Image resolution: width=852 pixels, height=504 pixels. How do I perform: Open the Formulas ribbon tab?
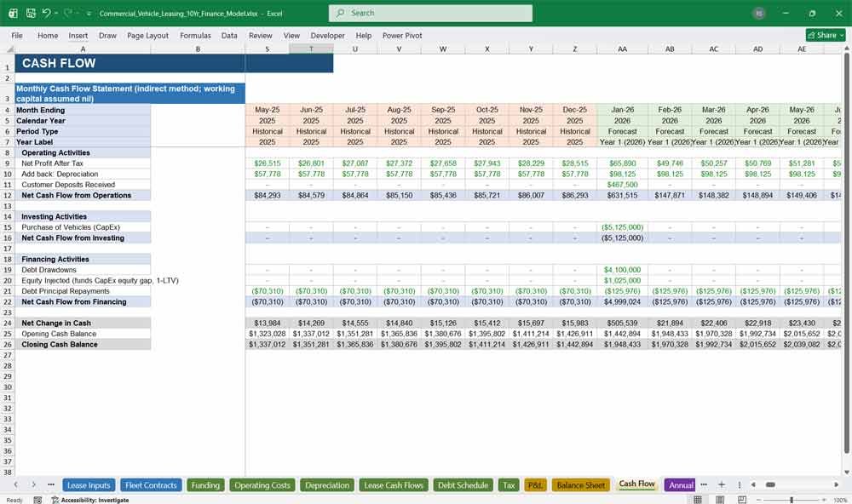(195, 35)
